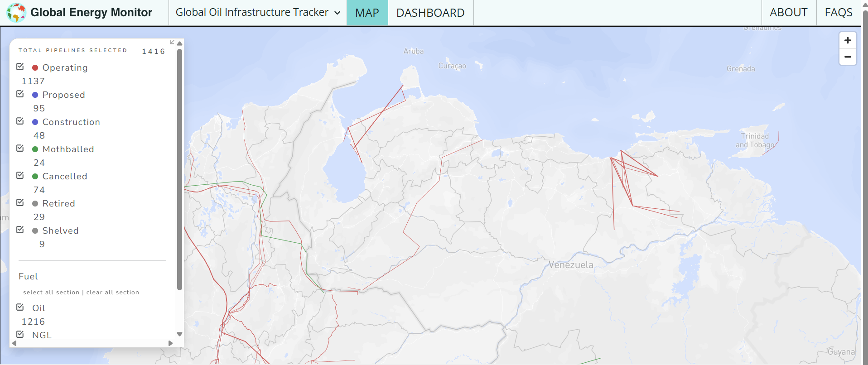Click the Global Energy Monitor globe logo
The image size is (868, 365).
point(16,13)
